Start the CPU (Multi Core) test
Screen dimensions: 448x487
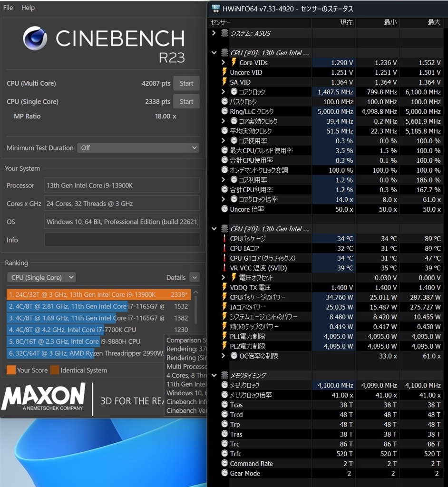(x=186, y=83)
